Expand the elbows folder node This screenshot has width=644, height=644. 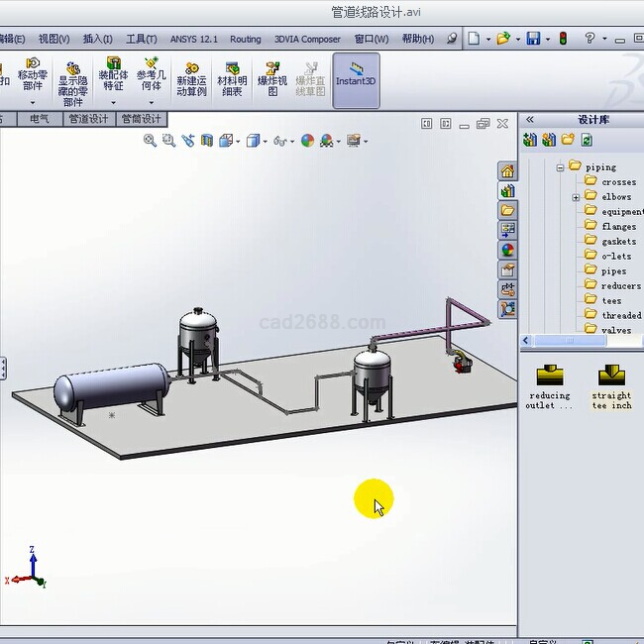click(x=576, y=197)
